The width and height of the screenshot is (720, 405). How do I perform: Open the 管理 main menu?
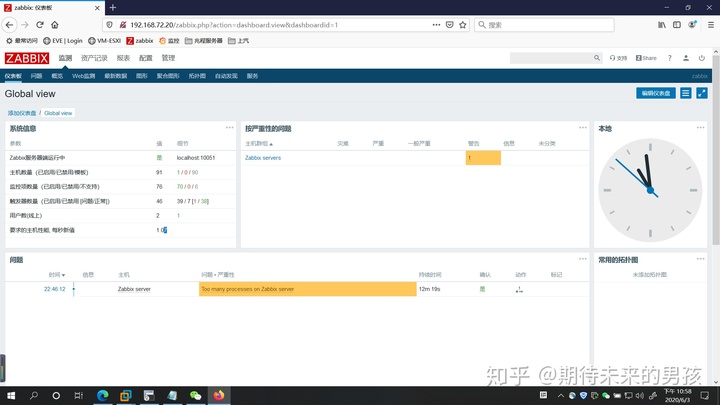[x=168, y=58]
